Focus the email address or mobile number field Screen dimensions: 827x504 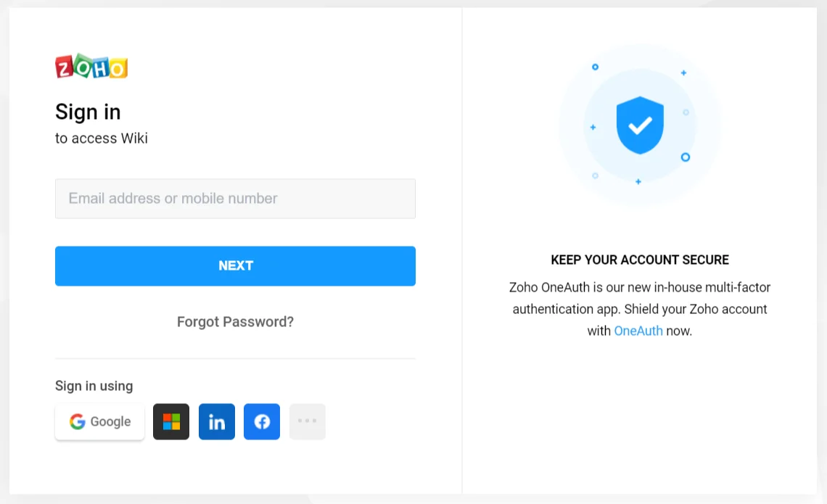click(235, 198)
